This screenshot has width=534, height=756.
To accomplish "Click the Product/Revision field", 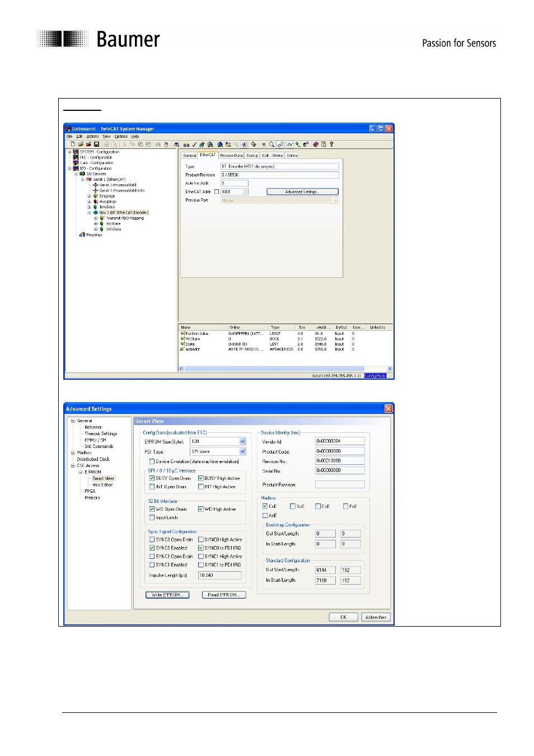I will 280,175.
